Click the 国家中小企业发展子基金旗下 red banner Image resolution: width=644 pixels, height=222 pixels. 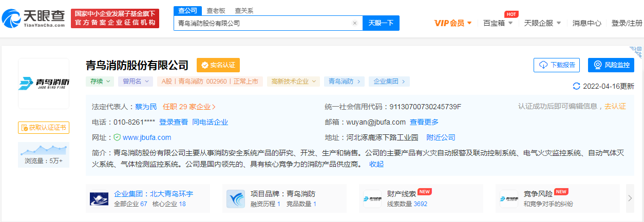(115, 18)
